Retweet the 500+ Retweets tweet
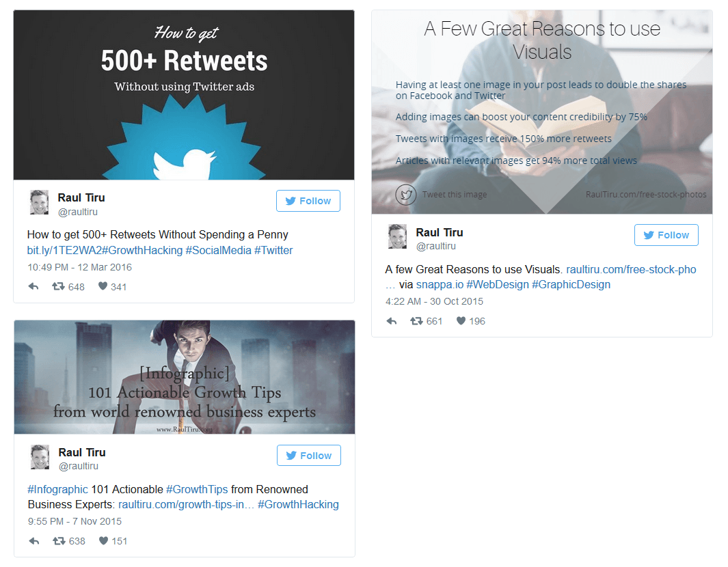 pyautogui.click(x=59, y=286)
